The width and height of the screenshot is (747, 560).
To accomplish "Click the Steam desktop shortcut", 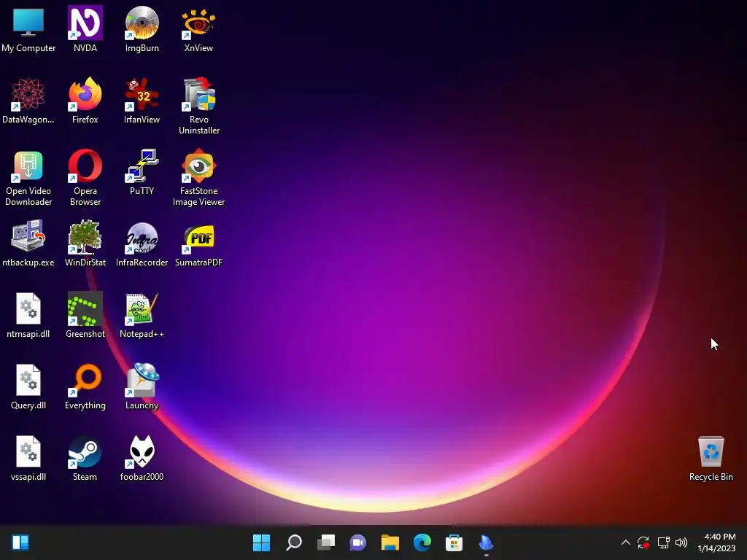I will pyautogui.click(x=85, y=458).
